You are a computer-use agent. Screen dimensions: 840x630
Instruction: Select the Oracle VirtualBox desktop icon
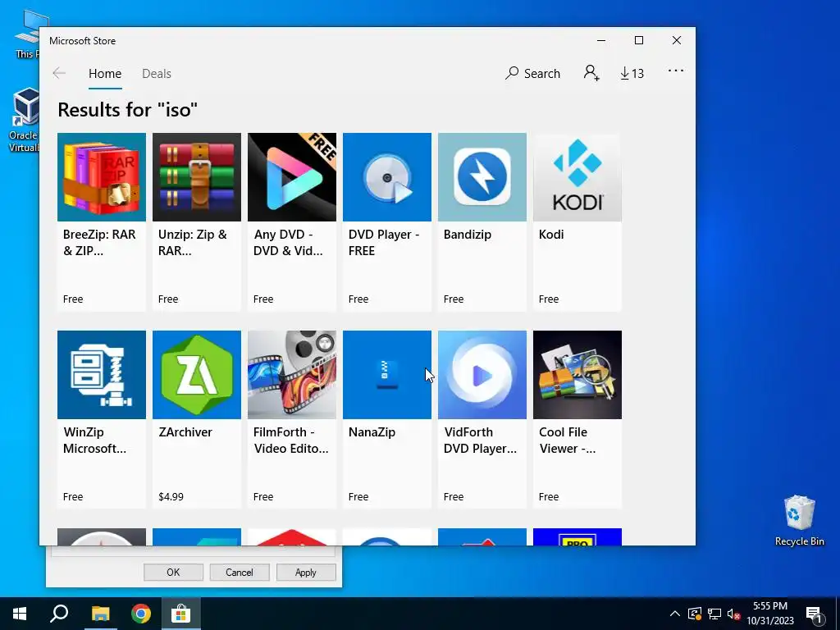coord(24,119)
